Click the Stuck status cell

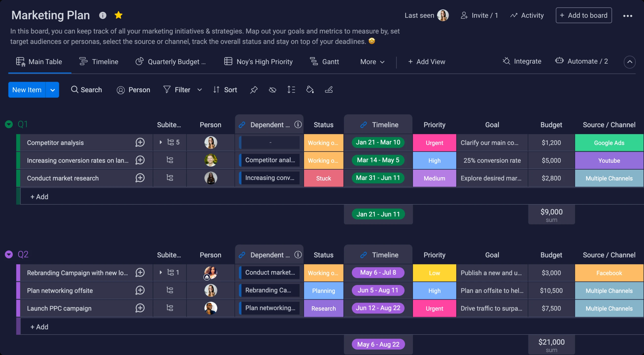point(323,178)
